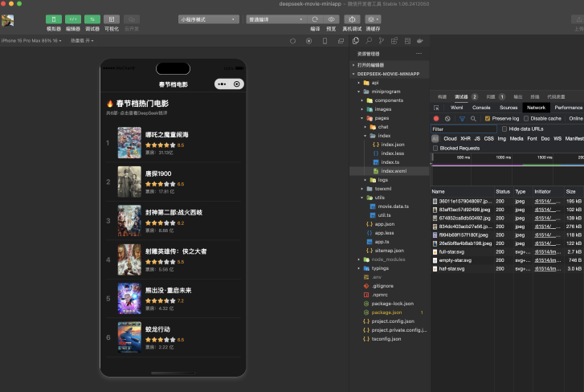Viewport: 584px width, 392px height.
Task: Clear the network log
Action: (447, 118)
